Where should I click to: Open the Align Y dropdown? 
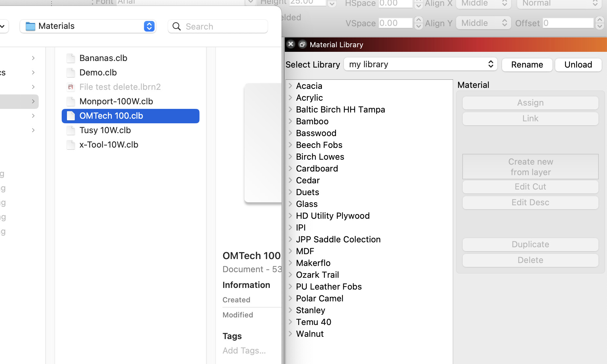pyautogui.click(x=483, y=23)
